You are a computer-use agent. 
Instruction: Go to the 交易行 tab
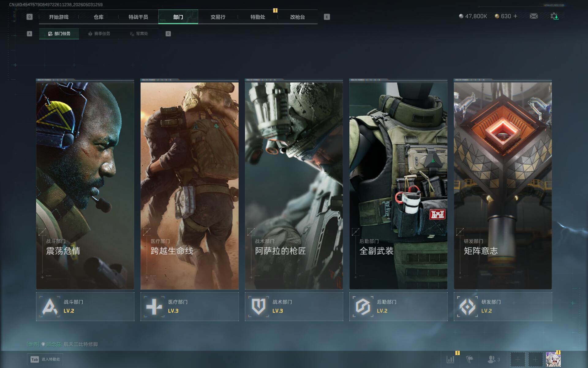[218, 17]
